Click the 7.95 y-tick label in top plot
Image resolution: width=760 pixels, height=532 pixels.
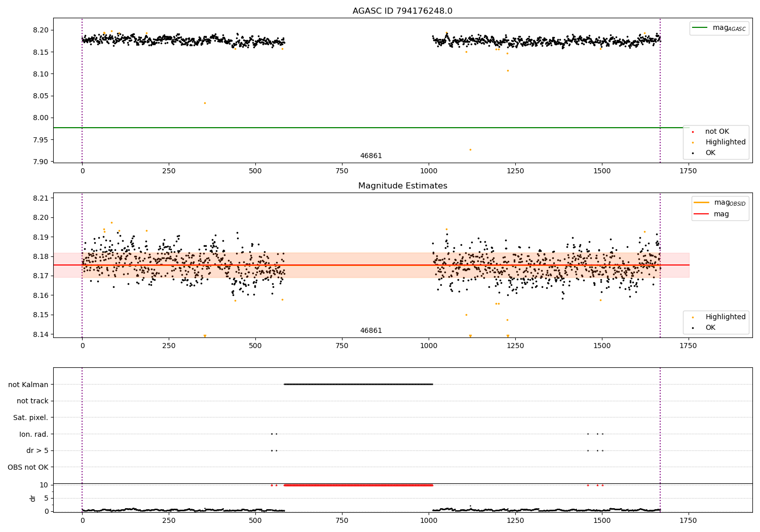(41, 140)
